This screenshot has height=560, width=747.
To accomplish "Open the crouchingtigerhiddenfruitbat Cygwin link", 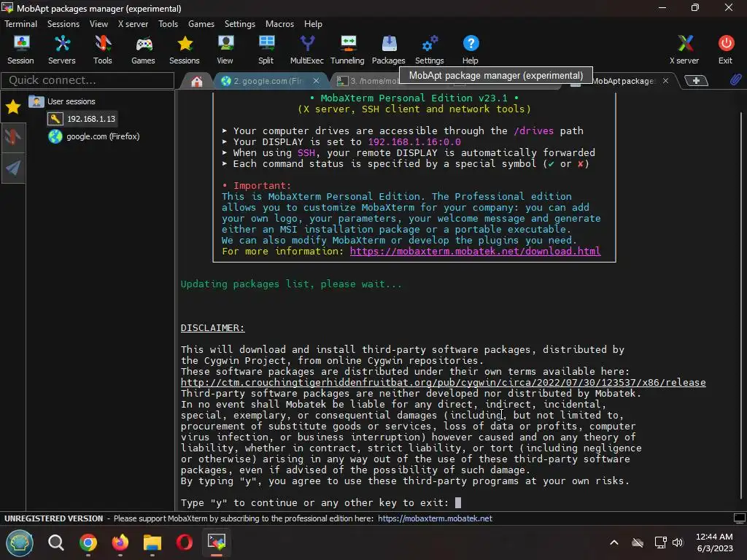I will coord(443,382).
